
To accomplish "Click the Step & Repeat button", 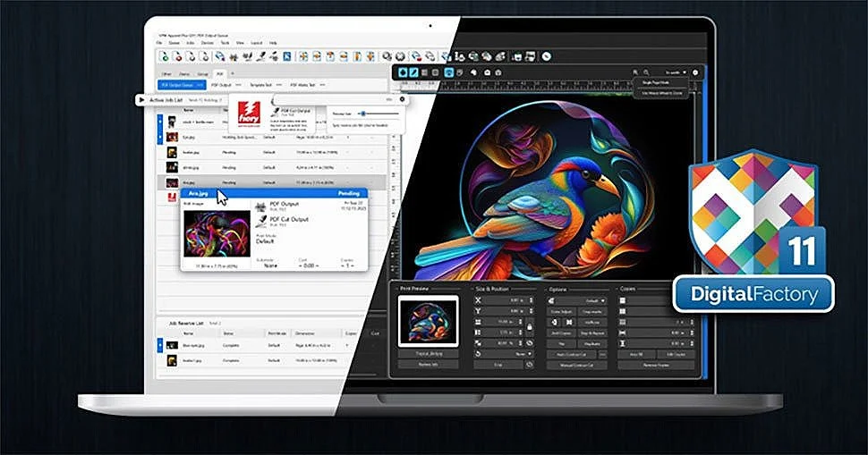I will tap(592, 333).
